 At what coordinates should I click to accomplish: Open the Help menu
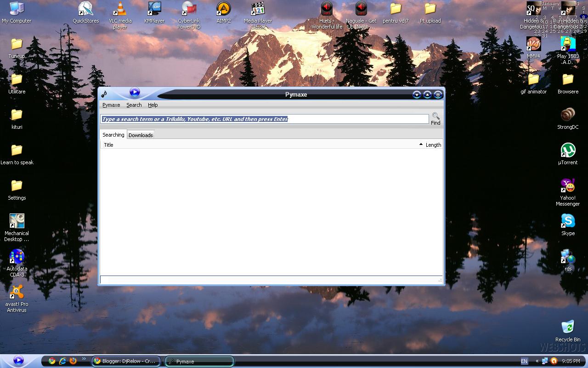153,105
